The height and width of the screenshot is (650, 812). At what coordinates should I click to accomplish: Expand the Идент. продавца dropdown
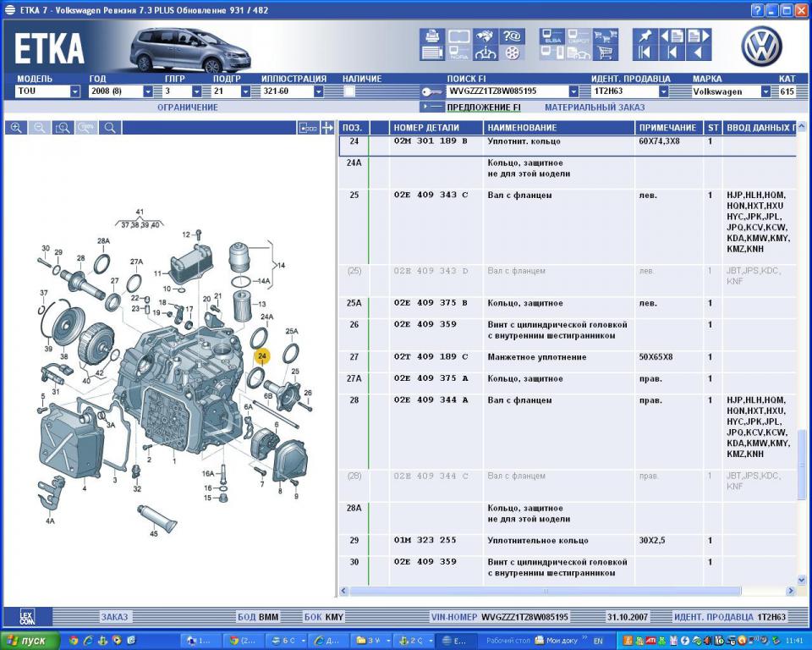coord(663,91)
